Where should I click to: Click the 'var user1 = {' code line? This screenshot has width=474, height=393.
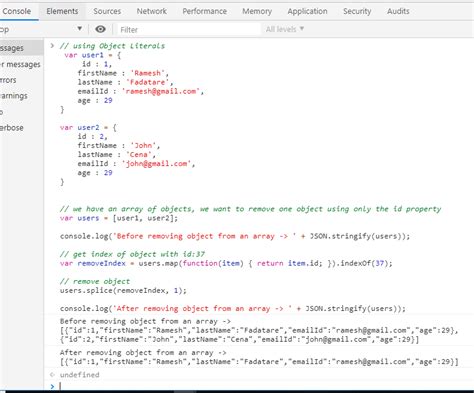click(92, 55)
